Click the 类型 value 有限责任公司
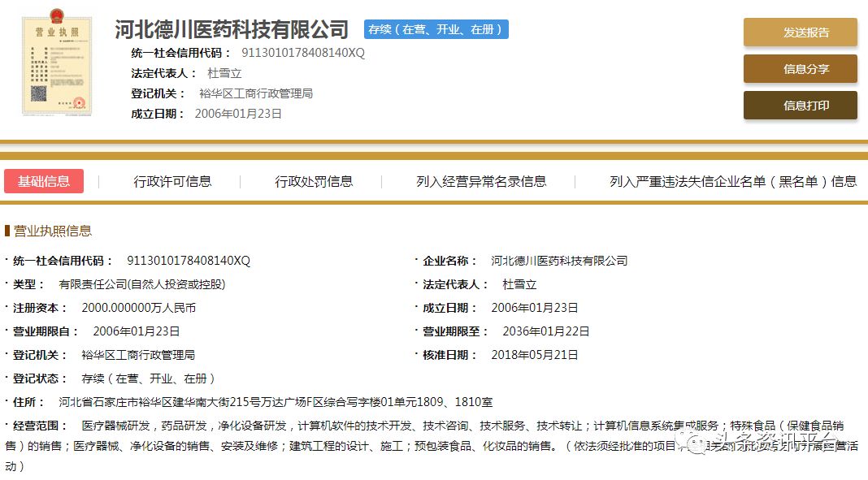Viewport: 868px width, 480px height. click(x=141, y=284)
